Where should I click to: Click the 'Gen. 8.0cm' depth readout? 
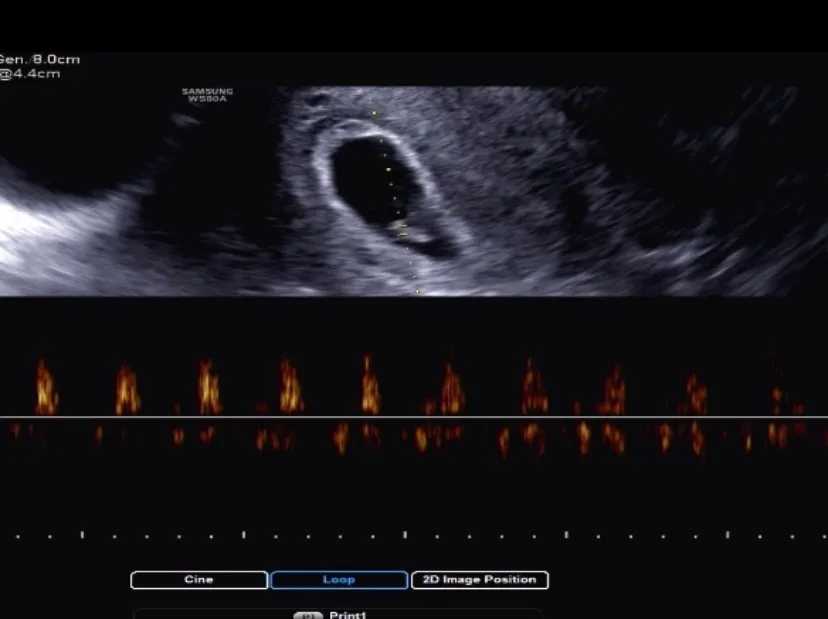(40, 59)
